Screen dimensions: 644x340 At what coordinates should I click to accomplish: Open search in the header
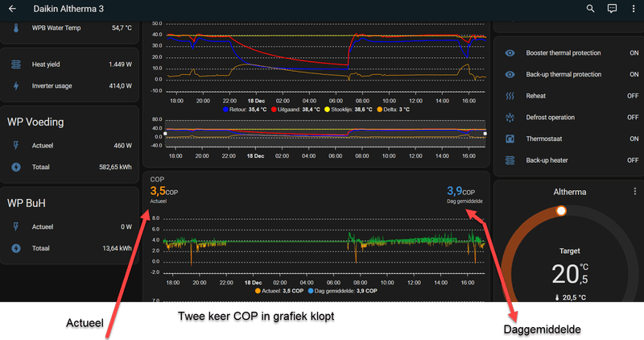pyautogui.click(x=590, y=9)
